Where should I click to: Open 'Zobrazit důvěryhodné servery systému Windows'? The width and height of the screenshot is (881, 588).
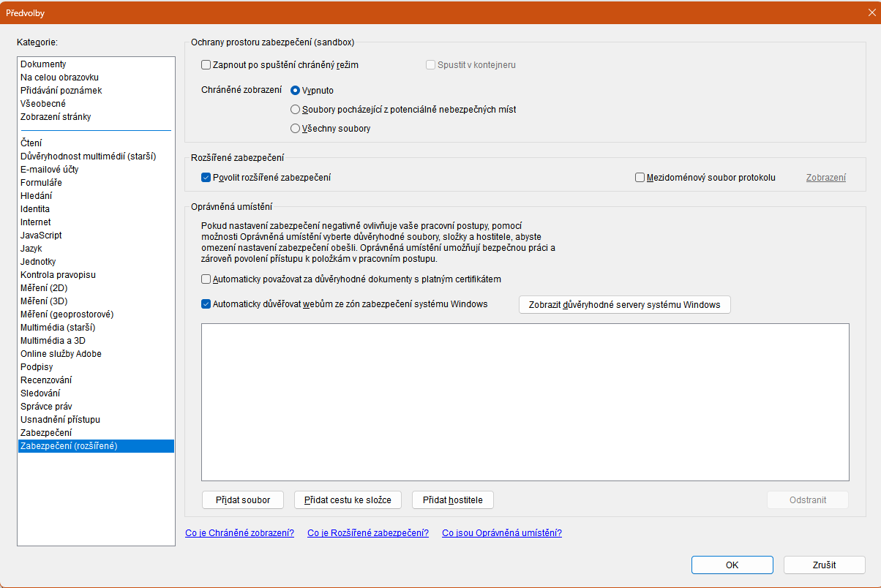[624, 305]
